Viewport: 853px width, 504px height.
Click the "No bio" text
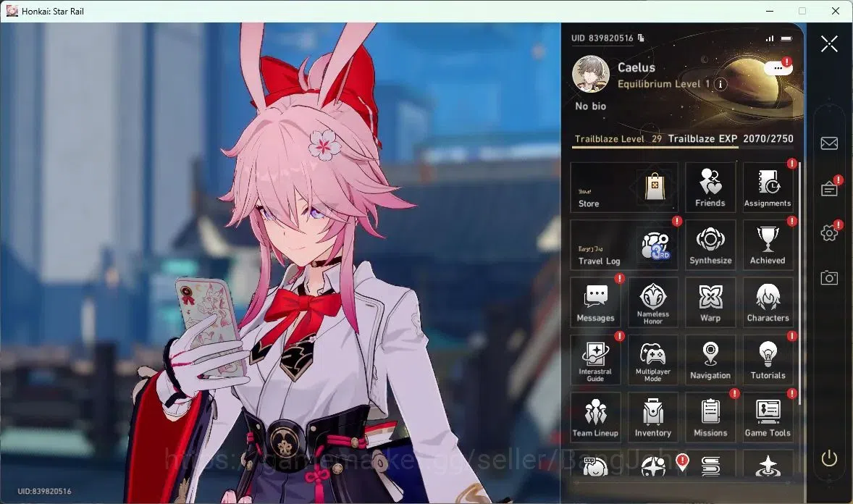pyautogui.click(x=590, y=106)
